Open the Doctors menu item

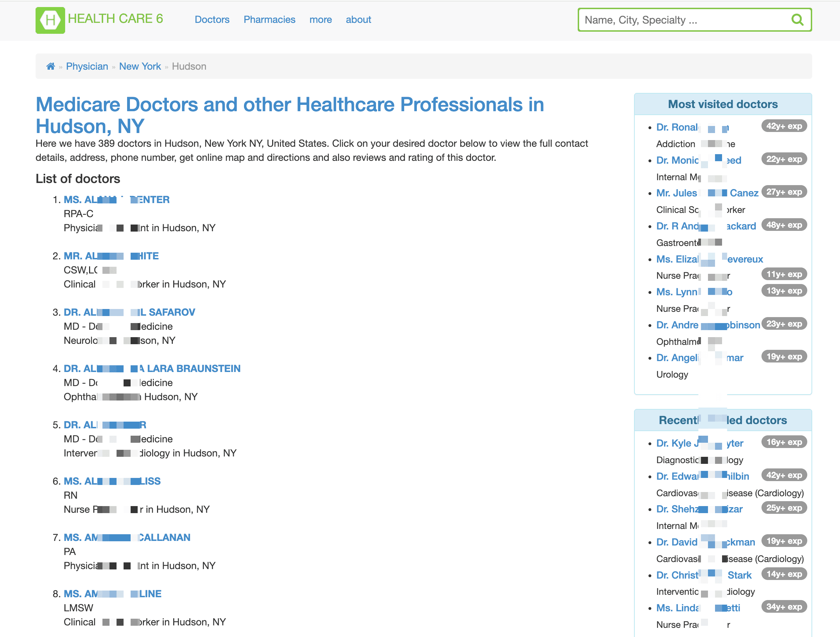[x=212, y=20]
